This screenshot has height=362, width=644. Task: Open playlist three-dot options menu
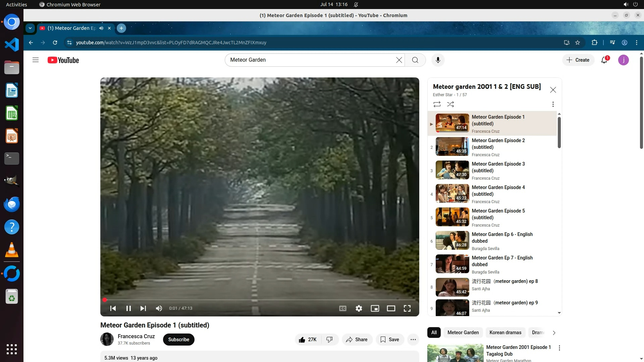553,104
